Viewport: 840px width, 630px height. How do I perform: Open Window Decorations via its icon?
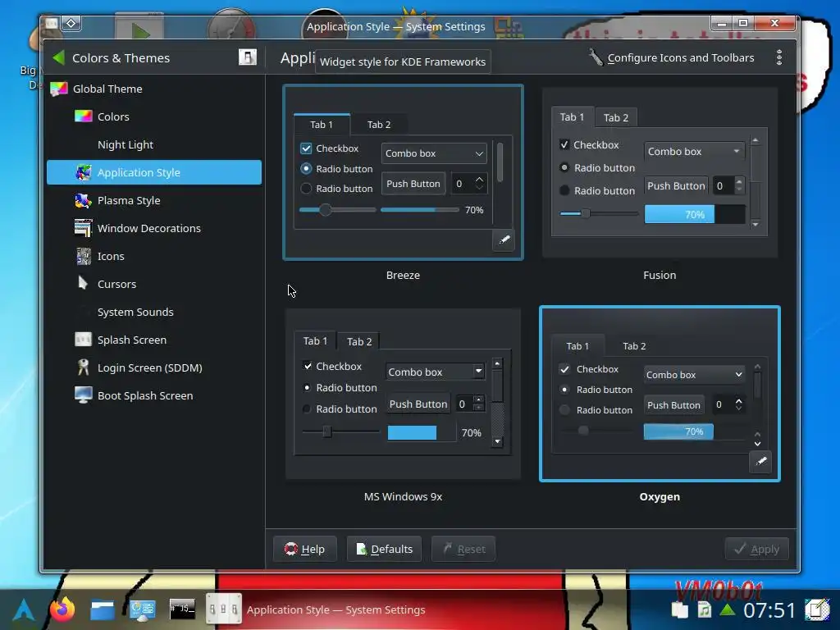tap(83, 228)
